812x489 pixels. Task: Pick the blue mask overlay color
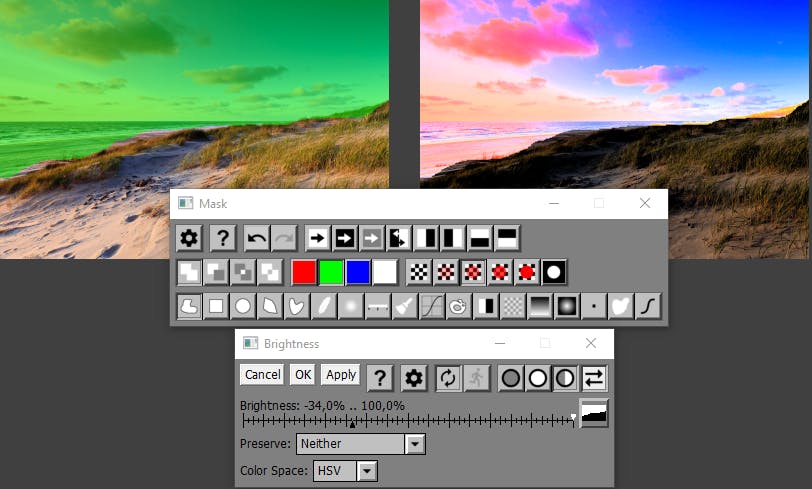coord(358,272)
